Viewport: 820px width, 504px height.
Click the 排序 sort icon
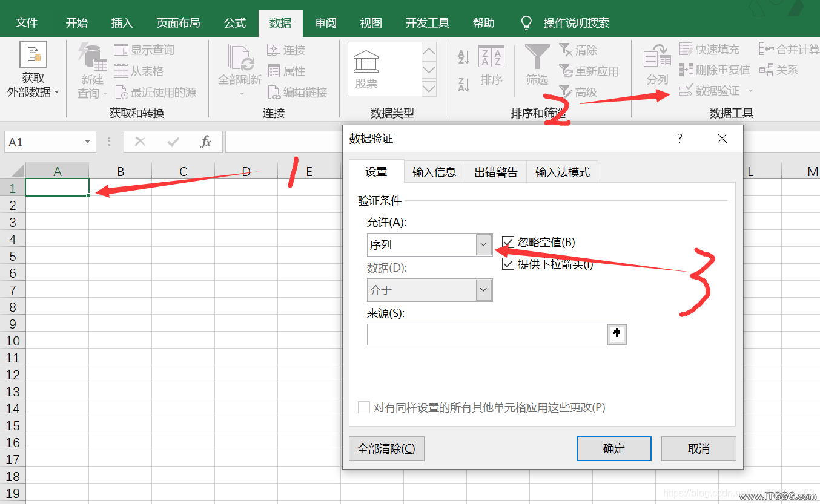[x=491, y=57]
